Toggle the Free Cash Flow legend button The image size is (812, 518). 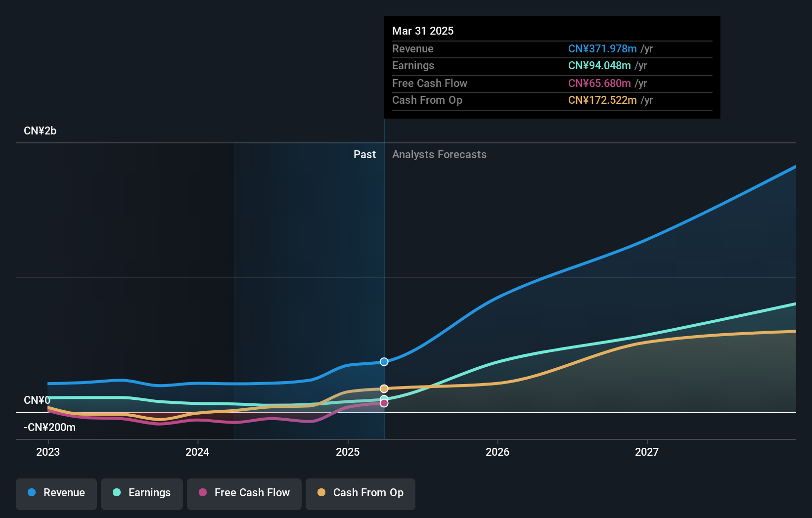click(x=244, y=493)
